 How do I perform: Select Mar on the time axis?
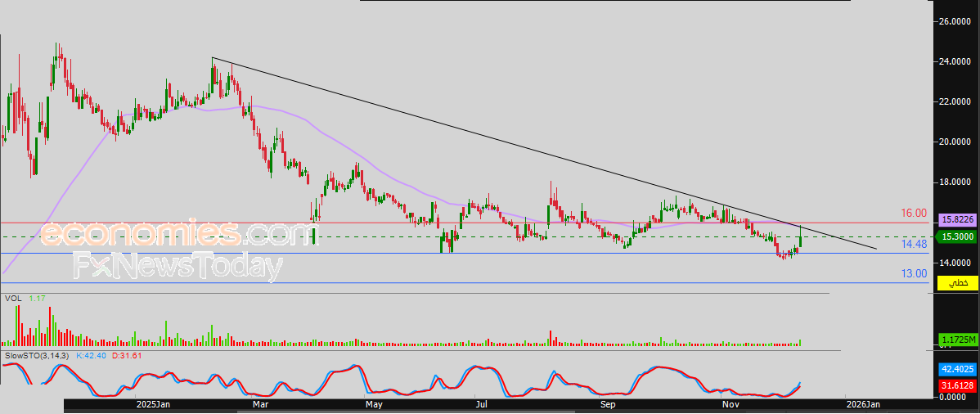(x=261, y=404)
